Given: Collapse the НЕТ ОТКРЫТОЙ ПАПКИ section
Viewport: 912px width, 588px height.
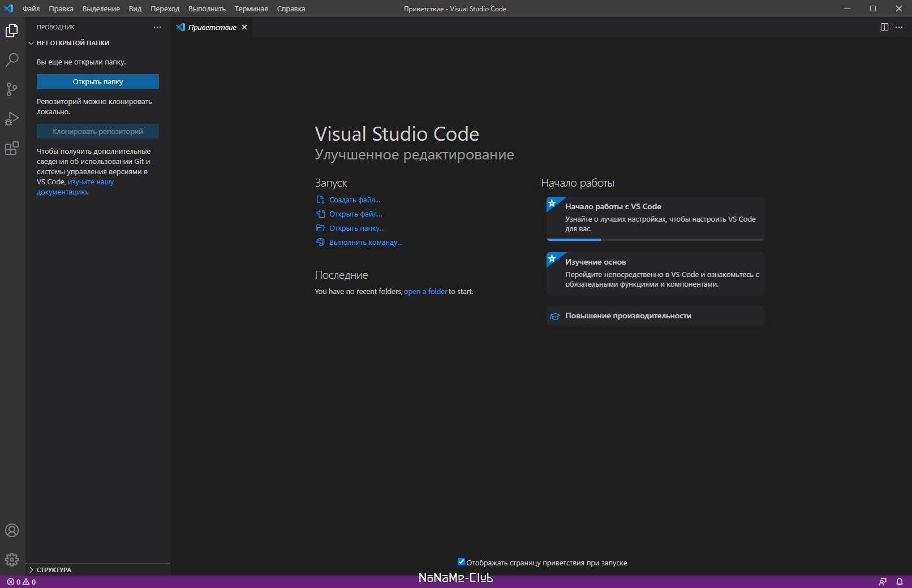Looking at the screenshot, I should tap(98, 43).
